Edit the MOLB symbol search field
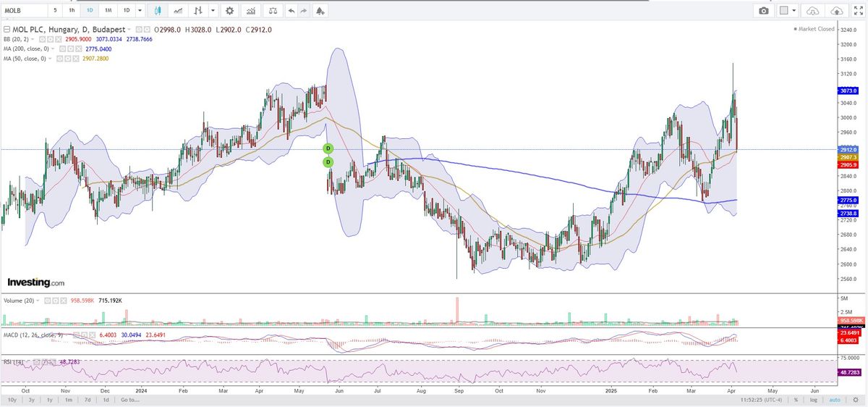868x407 pixels. tap(24, 11)
